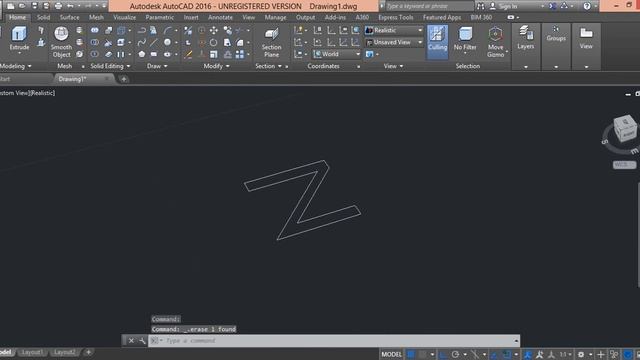Open the Home ribbon tab

click(18, 18)
